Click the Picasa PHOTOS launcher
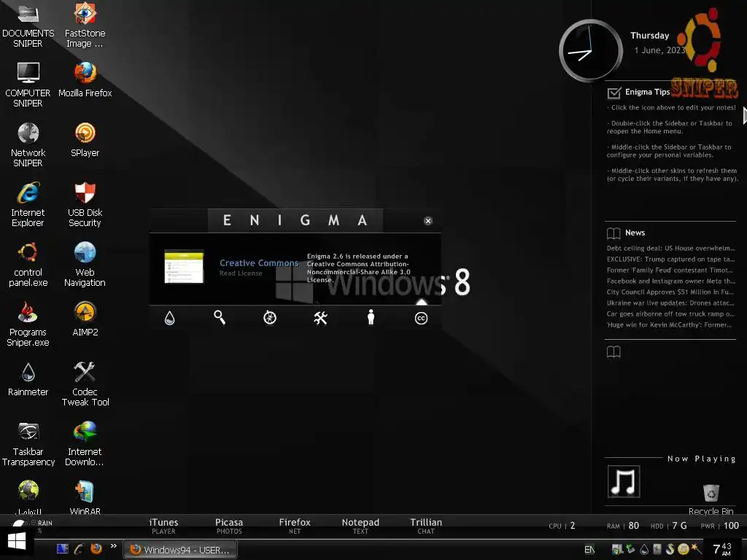Image resolution: width=747 pixels, height=560 pixels. [229, 526]
